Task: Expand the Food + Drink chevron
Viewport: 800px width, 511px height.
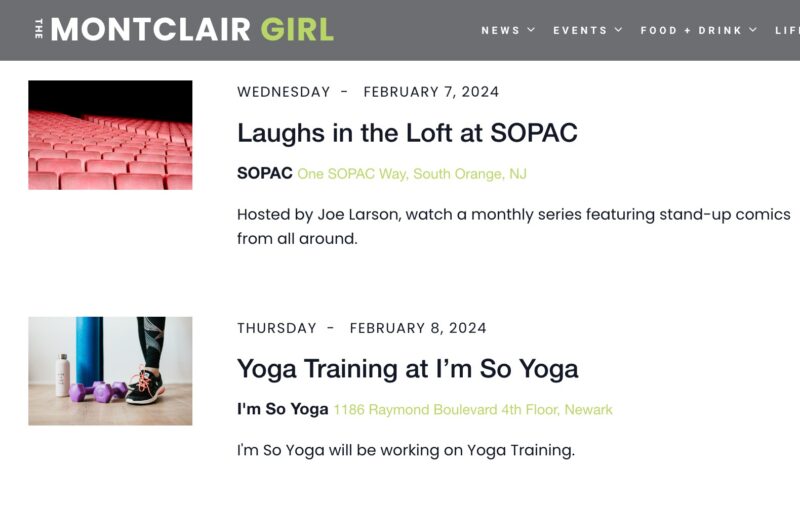Action: pos(753,30)
